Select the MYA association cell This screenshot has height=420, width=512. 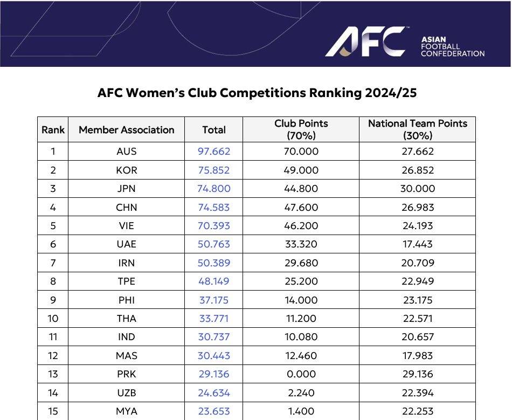point(126,411)
